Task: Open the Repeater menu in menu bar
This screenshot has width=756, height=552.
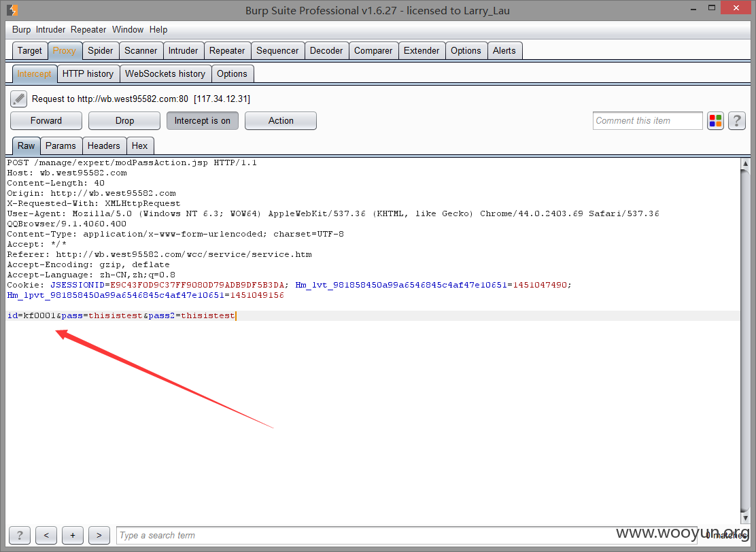Action: coord(88,29)
